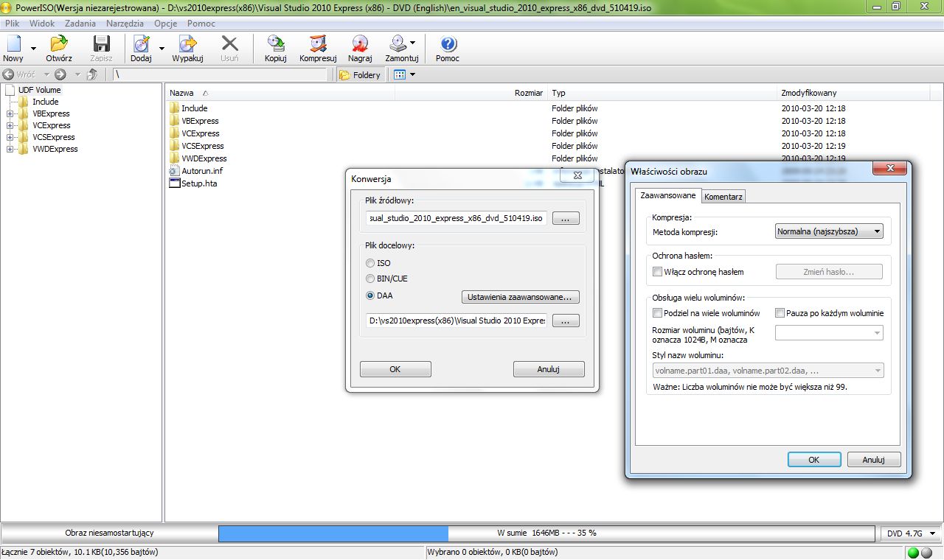The width and height of the screenshot is (944, 560).
Task: Click the Nagraj (burn) toolbar icon
Action: [360, 44]
